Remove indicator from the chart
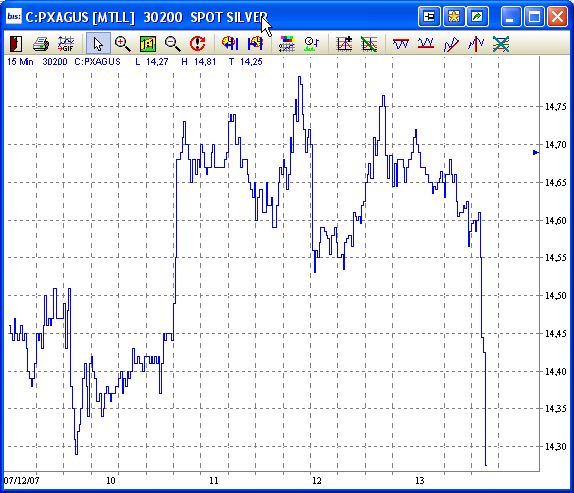574x493 pixels. point(369,44)
